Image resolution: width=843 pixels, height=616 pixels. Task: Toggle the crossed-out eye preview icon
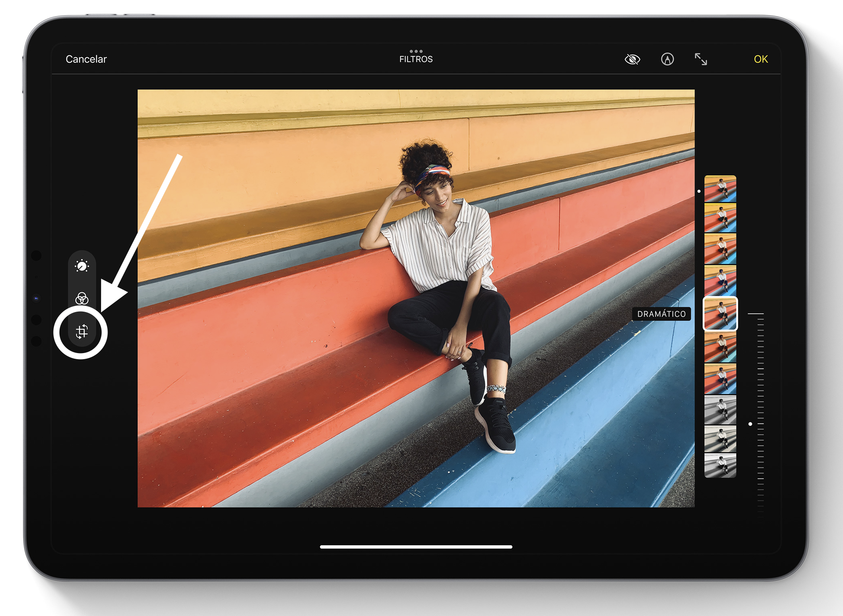tap(632, 59)
